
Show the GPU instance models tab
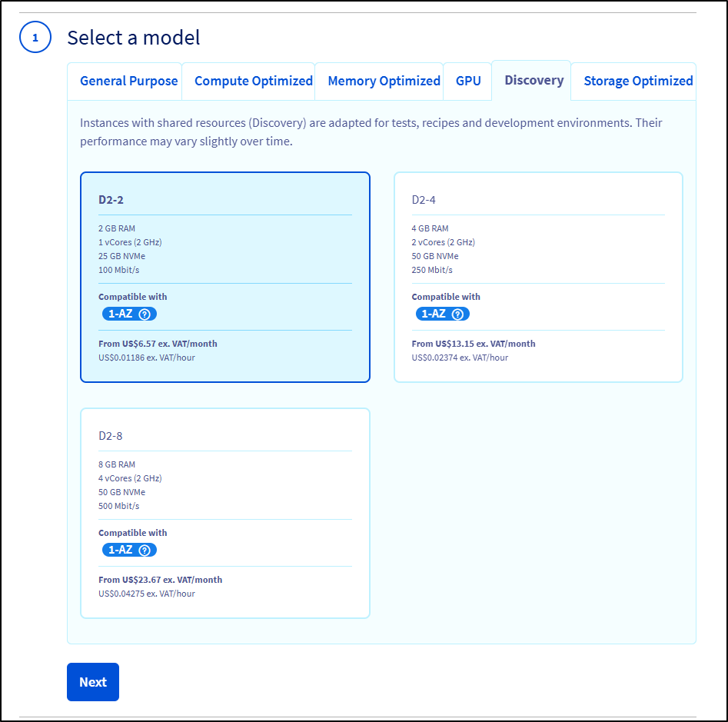click(x=468, y=82)
